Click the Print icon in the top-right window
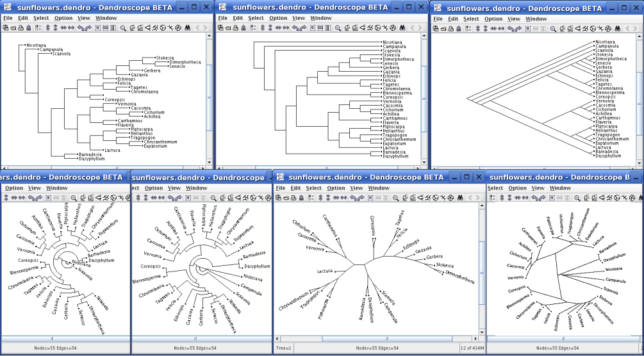The image size is (644, 356). coord(451,29)
